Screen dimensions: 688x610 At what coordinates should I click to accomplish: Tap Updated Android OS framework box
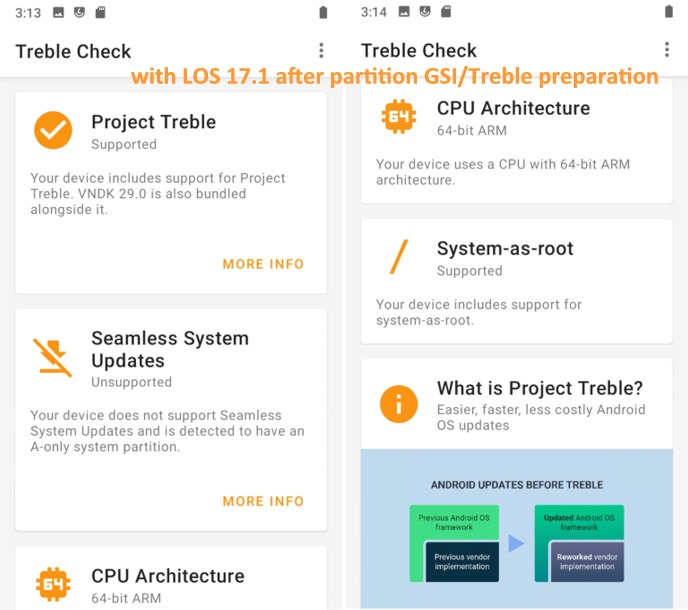(x=579, y=522)
